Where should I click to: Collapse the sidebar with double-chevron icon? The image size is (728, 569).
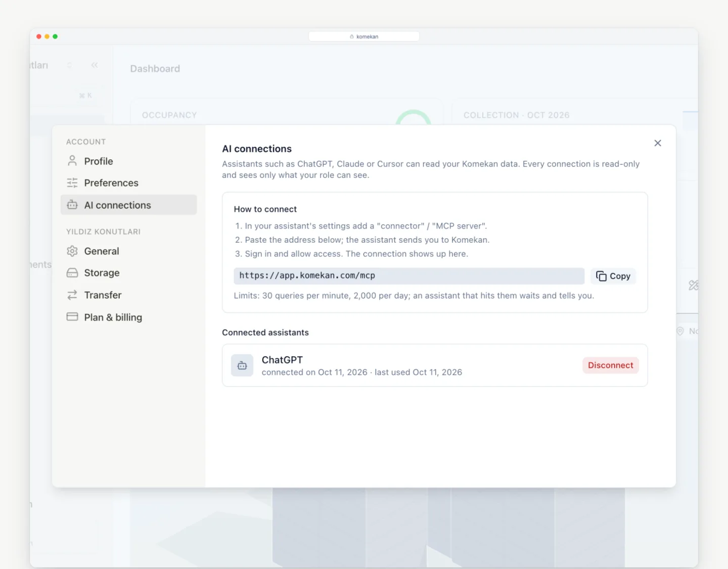pos(95,65)
